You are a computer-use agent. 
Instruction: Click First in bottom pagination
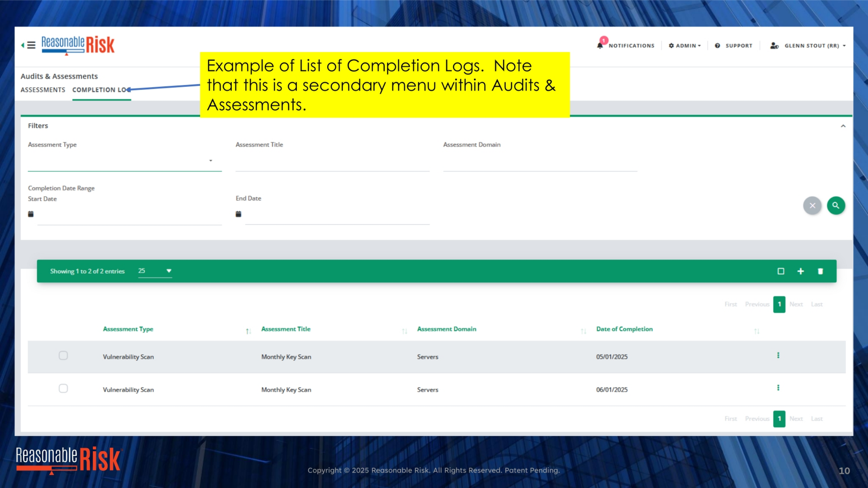(x=731, y=419)
